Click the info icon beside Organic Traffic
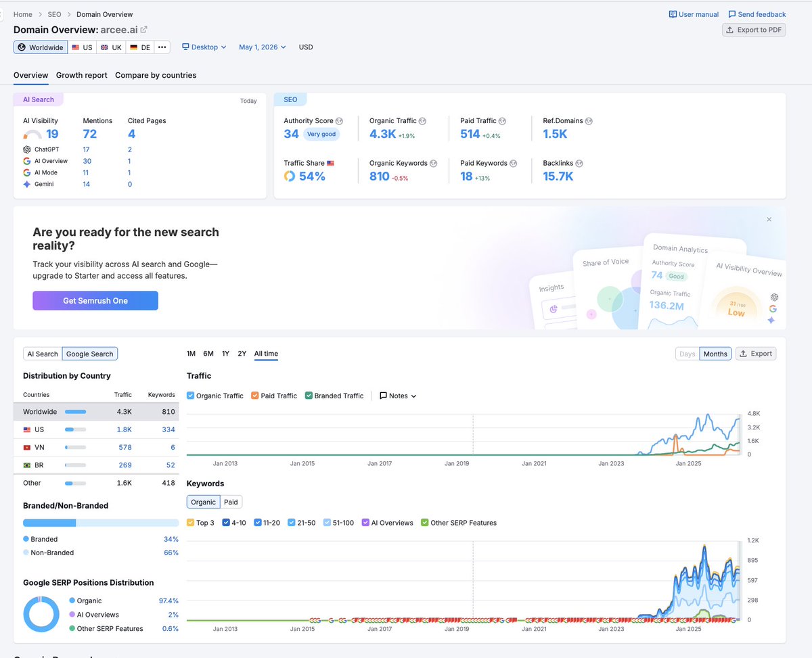The width and height of the screenshot is (812, 658). tap(422, 121)
